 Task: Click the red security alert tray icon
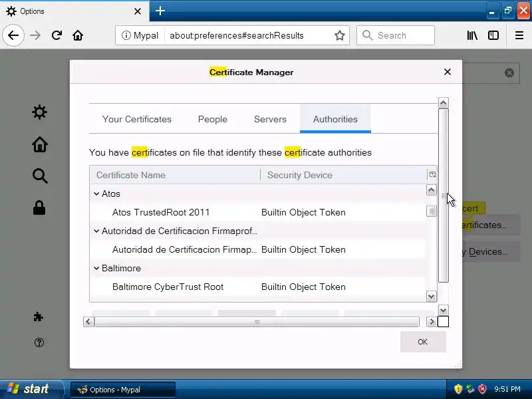coord(482,389)
